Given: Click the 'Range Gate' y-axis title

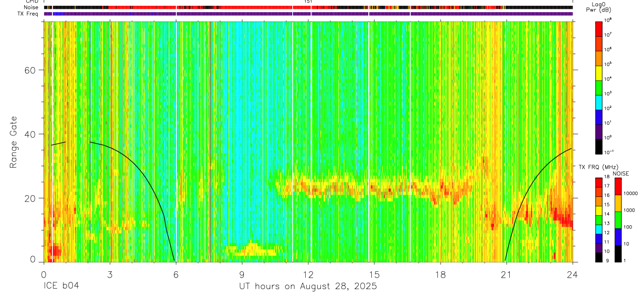Looking at the screenshot, I should tap(14, 142).
